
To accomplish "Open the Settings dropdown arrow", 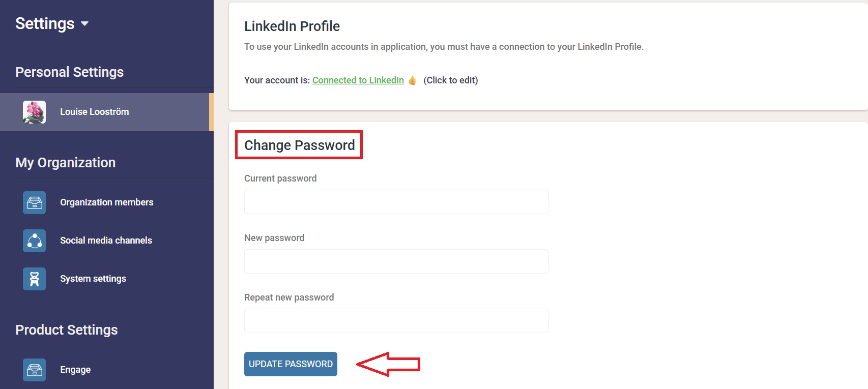I will pos(84,24).
